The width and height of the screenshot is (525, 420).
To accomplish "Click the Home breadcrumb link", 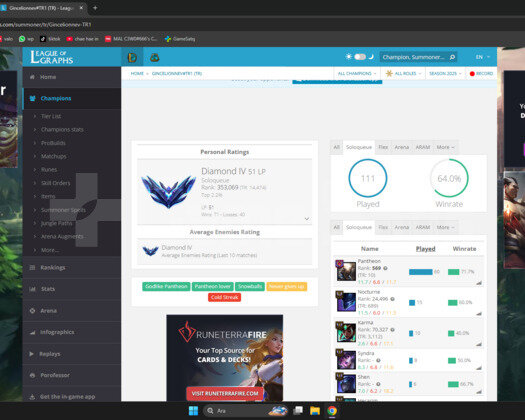I will [137, 73].
